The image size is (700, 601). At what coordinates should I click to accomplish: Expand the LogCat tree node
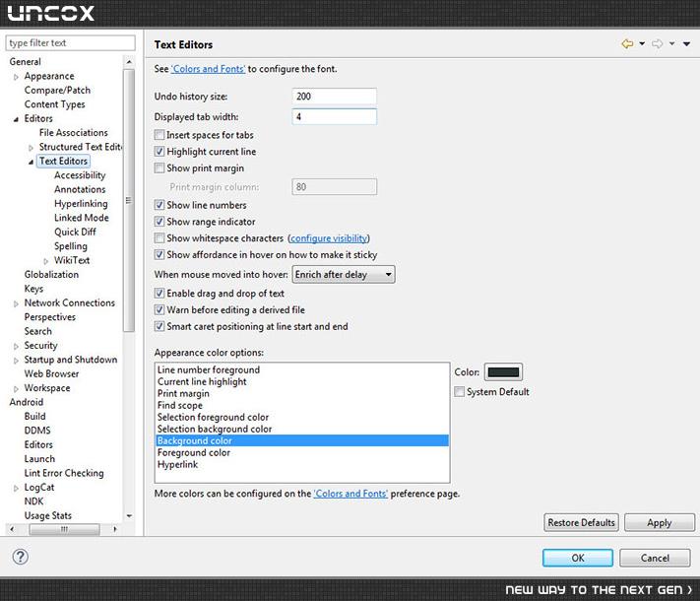click(16, 488)
